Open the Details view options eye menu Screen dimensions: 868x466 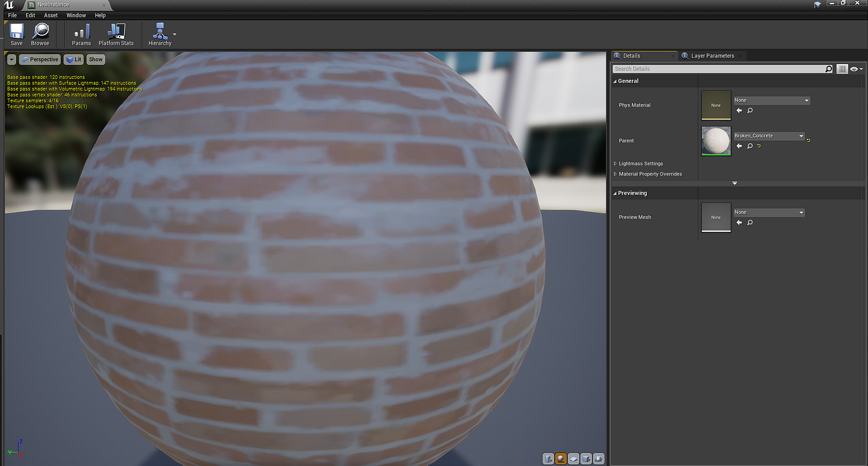(x=856, y=69)
